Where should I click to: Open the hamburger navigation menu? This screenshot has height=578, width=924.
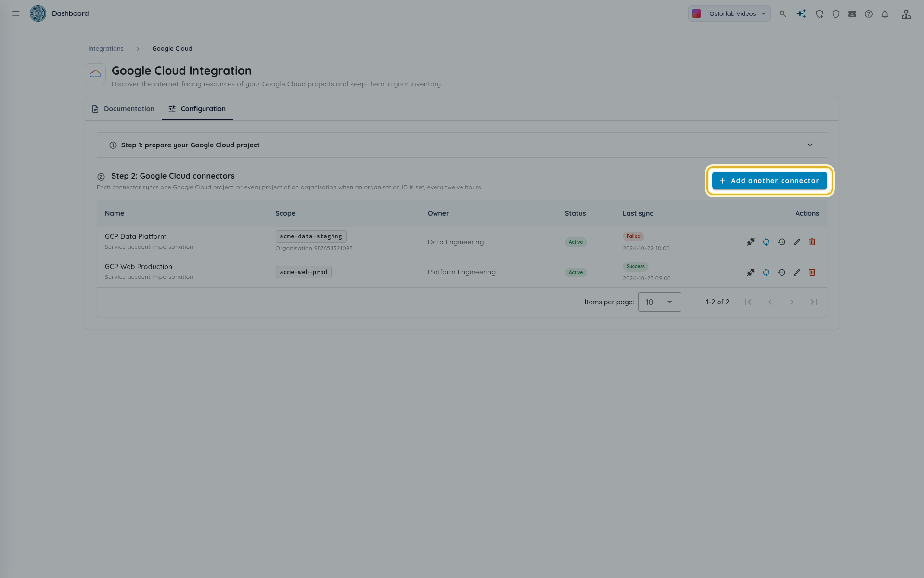[16, 13]
